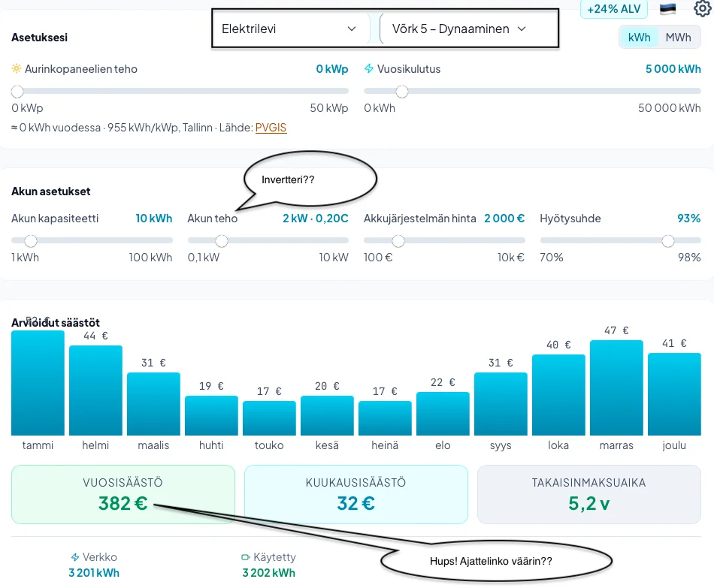Adjust the Akun teho slider handle
This screenshot has width=714, height=588.
tap(222, 241)
